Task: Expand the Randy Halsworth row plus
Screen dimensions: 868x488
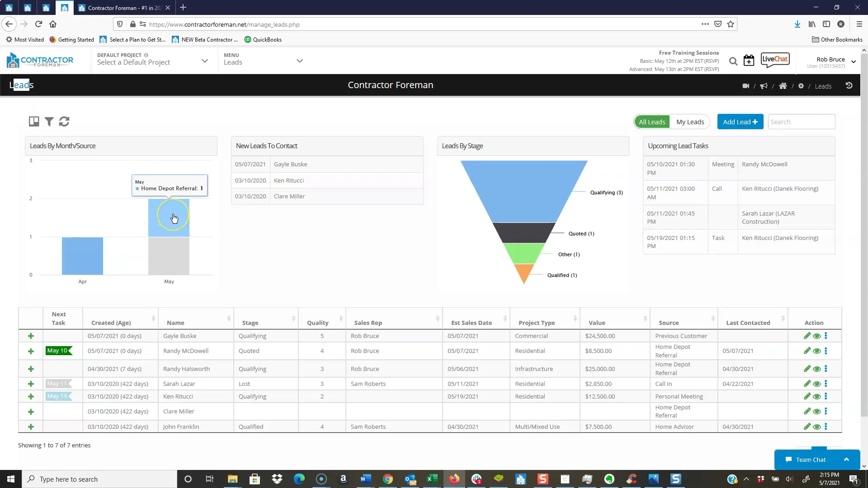Action: (31, 369)
